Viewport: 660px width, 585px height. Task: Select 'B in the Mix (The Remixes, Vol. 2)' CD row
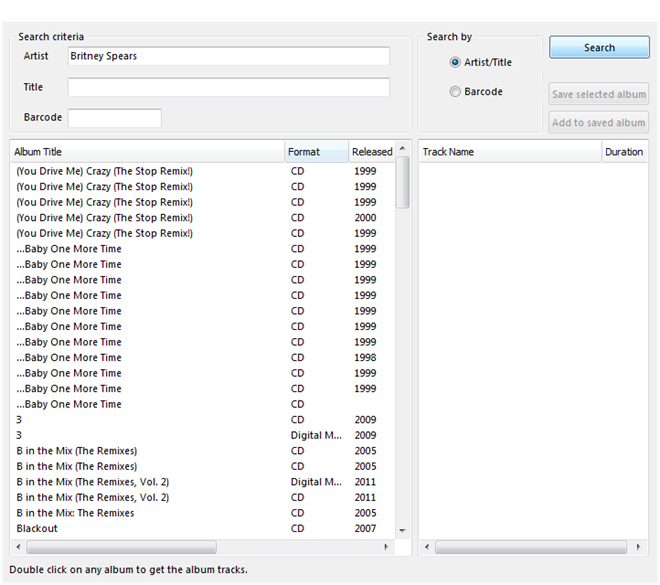(x=203, y=497)
